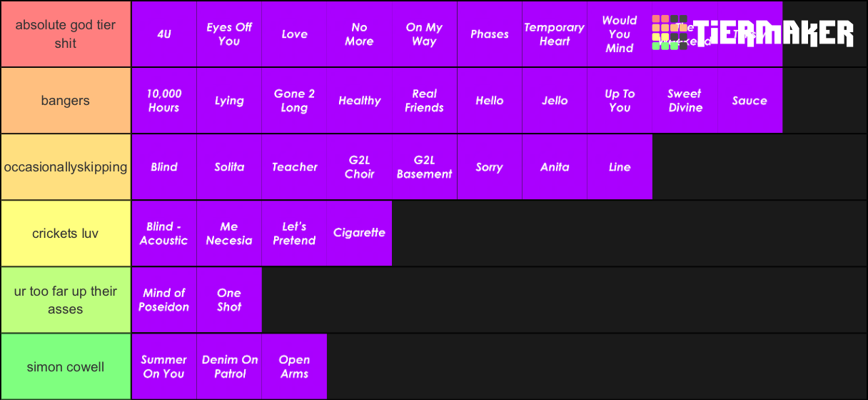Select the 'Mind of Poseidon' tile
The height and width of the screenshot is (400, 868).
pos(164,300)
